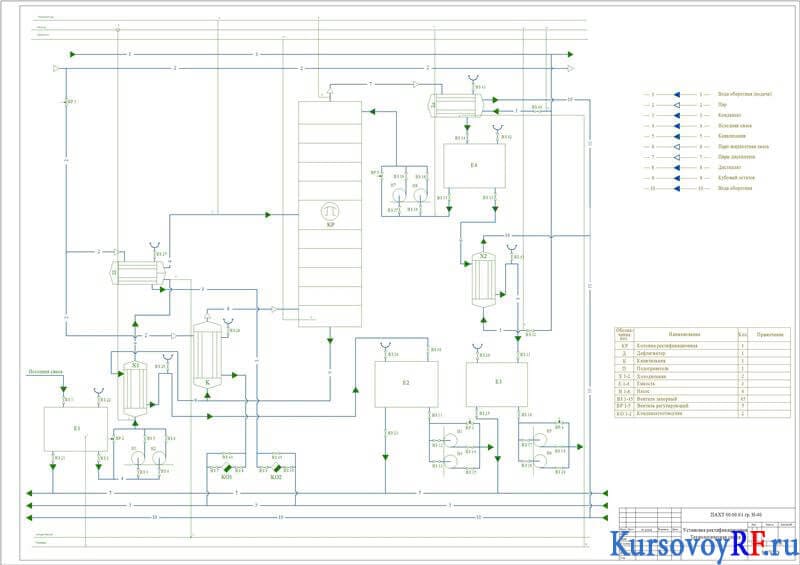Click the left reflux pump below column side
This screenshot has height=565, width=800.
tap(398, 195)
